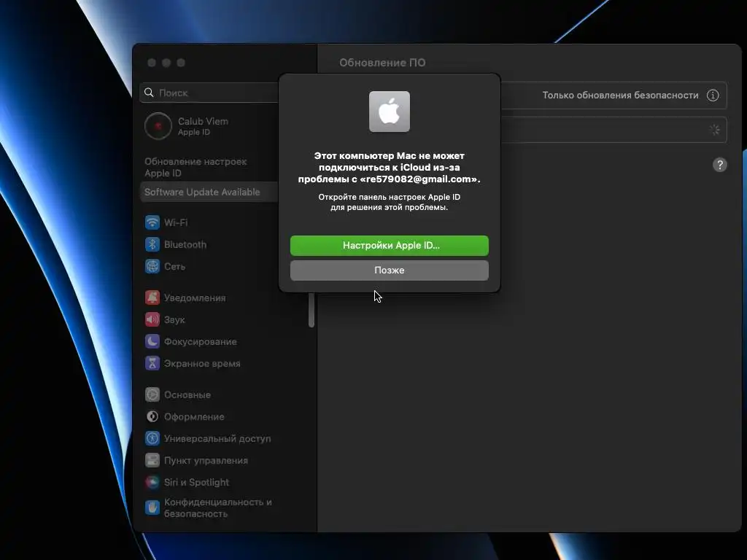Select the Bluetooth icon in the sidebar
747x560 pixels.
(x=152, y=244)
